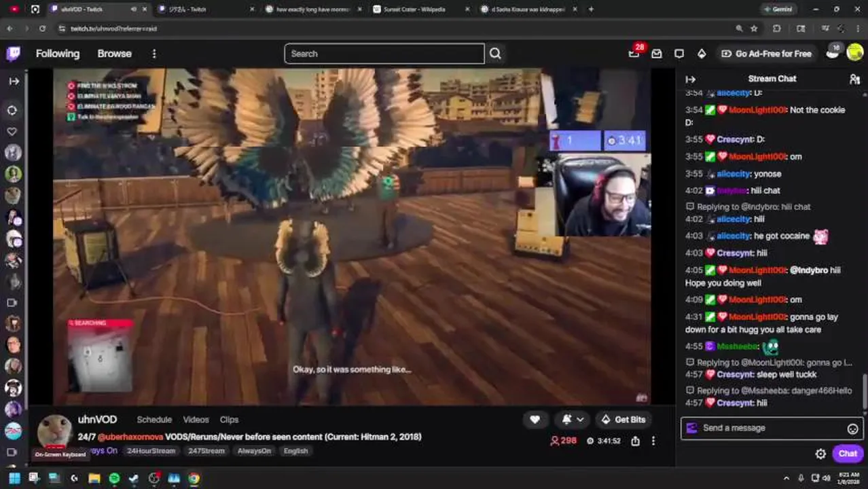Select the 247Stream tag
This screenshot has height=489, width=868.
pos(206,451)
